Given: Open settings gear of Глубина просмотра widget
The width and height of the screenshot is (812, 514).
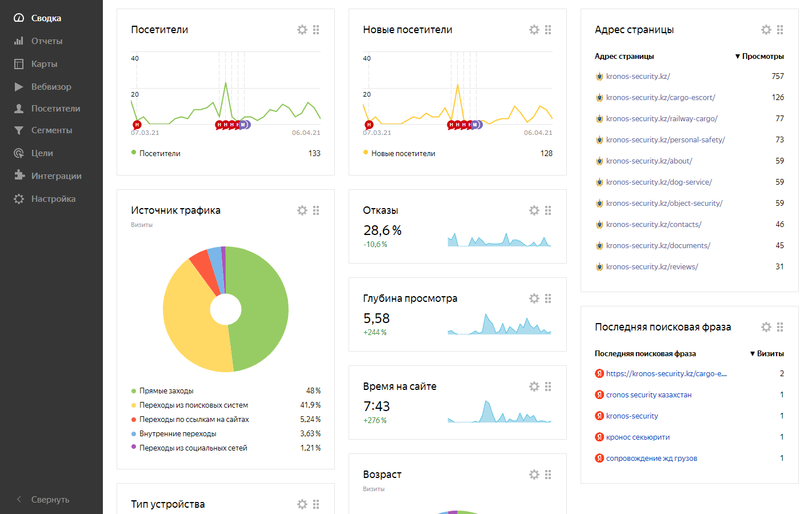Looking at the screenshot, I should tap(534, 298).
